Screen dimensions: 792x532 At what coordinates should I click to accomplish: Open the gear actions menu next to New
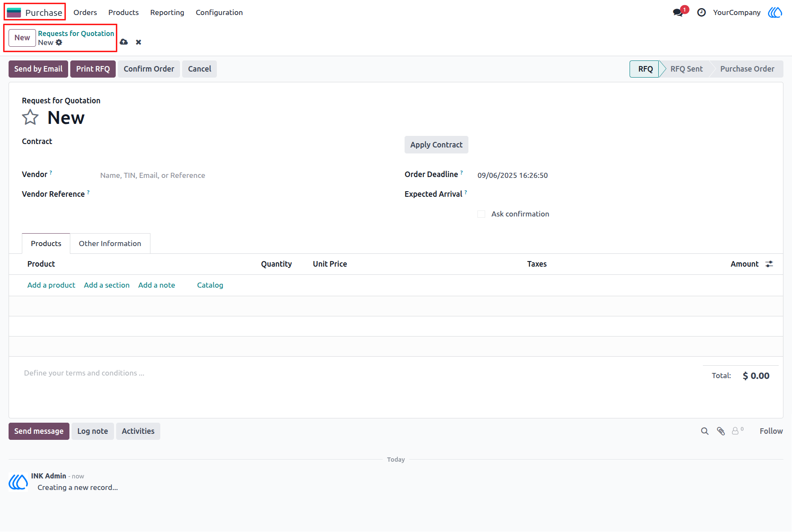coord(59,42)
